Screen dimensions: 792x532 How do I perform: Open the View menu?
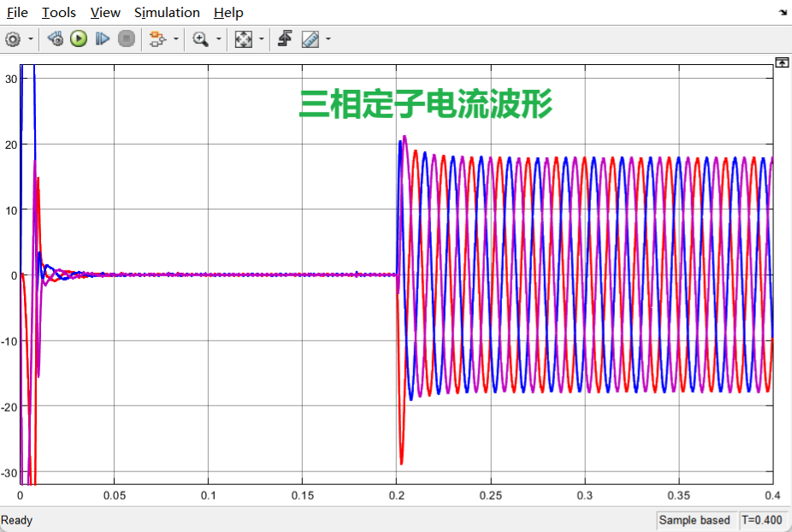pos(105,13)
